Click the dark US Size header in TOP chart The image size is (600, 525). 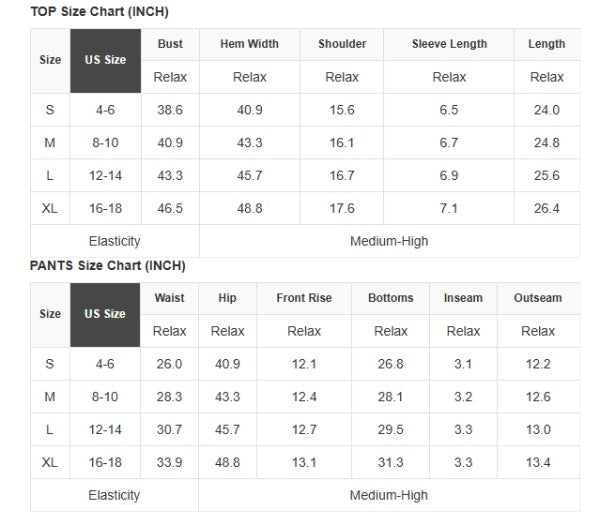pos(106,60)
